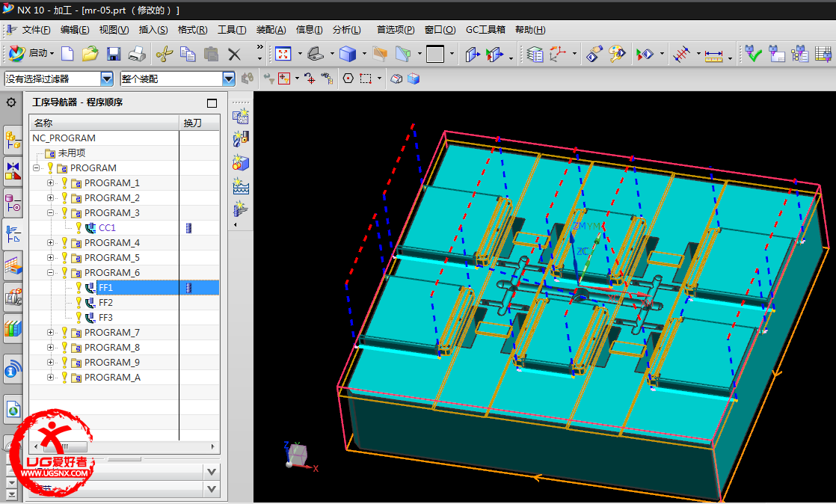Click the Copy icon in the toolbar
The image size is (836, 504).
tap(188, 53)
